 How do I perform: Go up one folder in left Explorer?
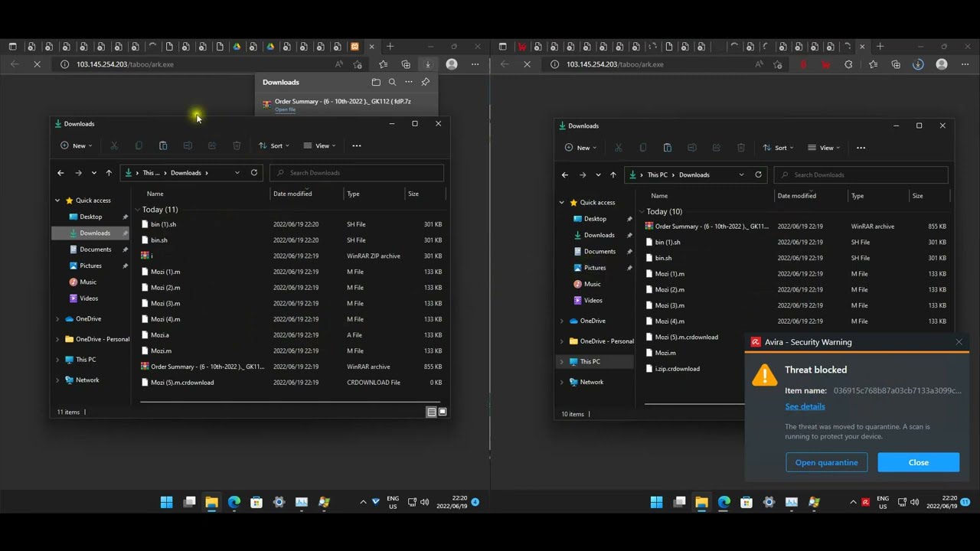(x=109, y=173)
